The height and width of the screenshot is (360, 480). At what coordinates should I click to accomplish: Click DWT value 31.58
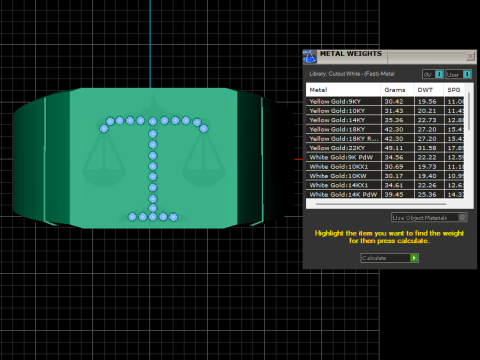tap(427, 148)
